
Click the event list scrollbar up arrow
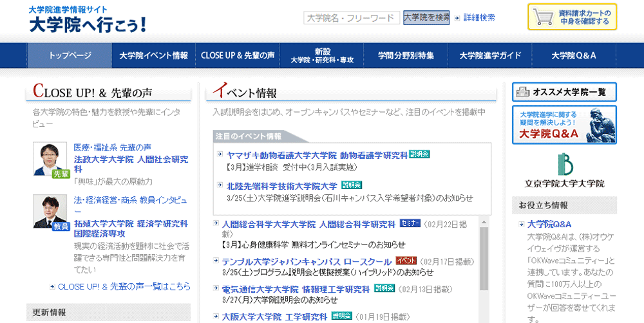484,222
